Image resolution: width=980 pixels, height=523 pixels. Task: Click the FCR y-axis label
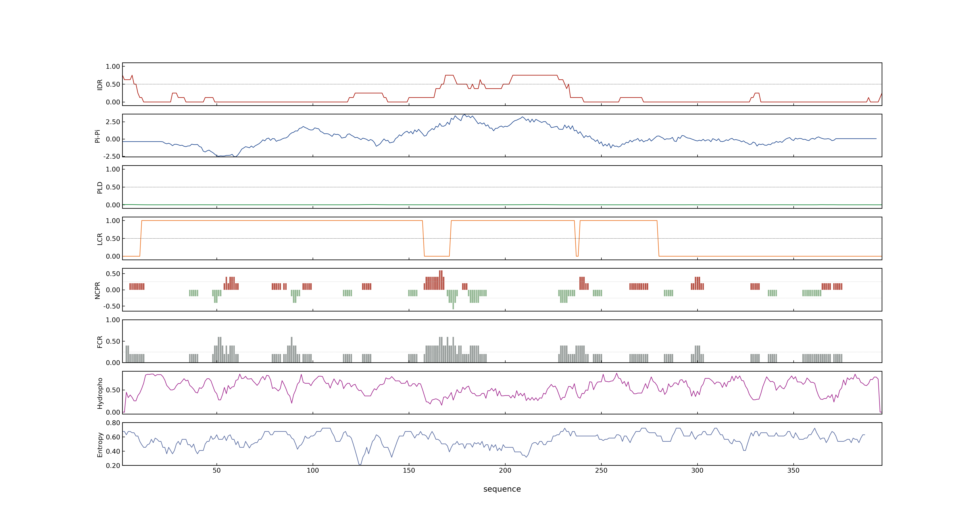click(x=100, y=341)
